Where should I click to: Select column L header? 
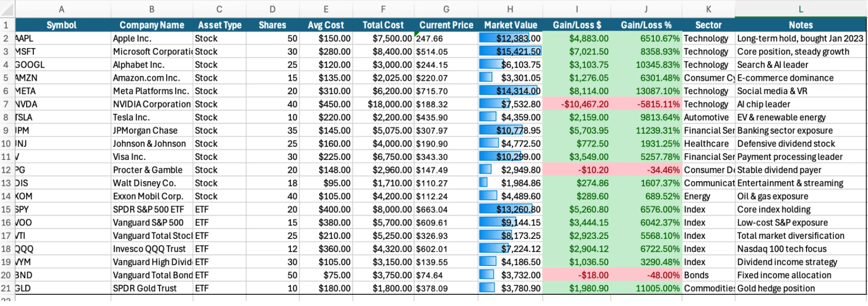pos(800,9)
